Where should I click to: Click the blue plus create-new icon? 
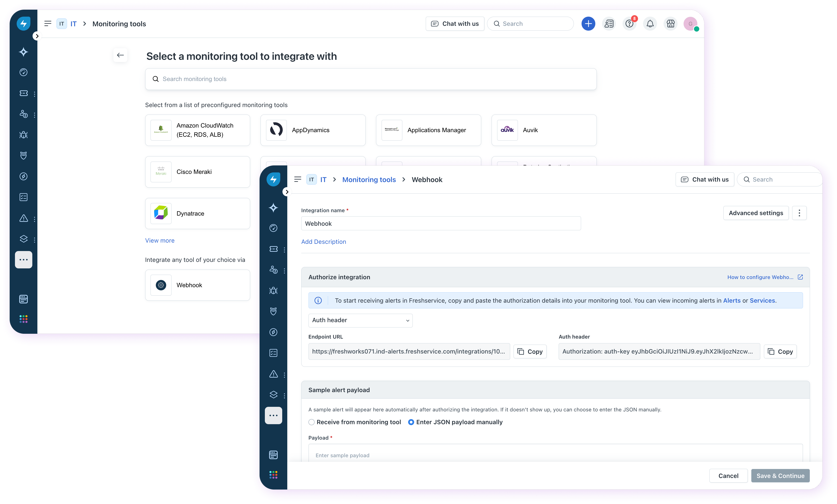[x=588, y=24]
